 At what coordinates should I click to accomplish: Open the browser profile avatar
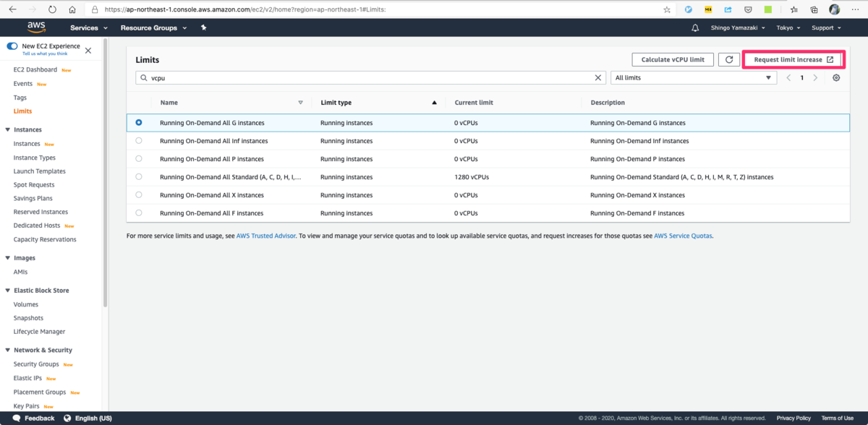[834, 9]
